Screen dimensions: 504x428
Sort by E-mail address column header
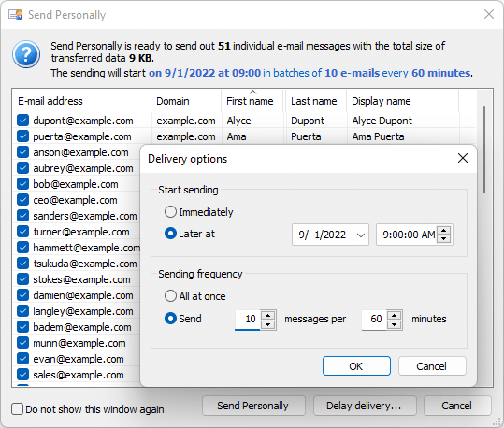pyautogui.click(x=81, y=101)
